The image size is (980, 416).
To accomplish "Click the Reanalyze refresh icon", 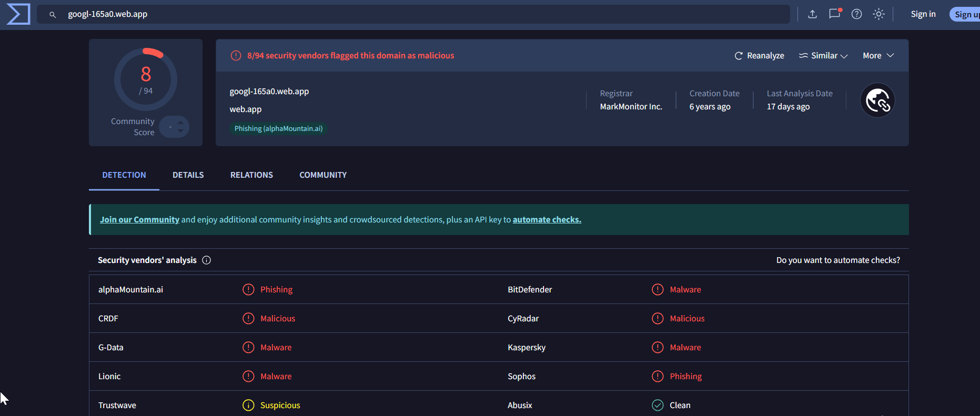I will pos(739,56).
